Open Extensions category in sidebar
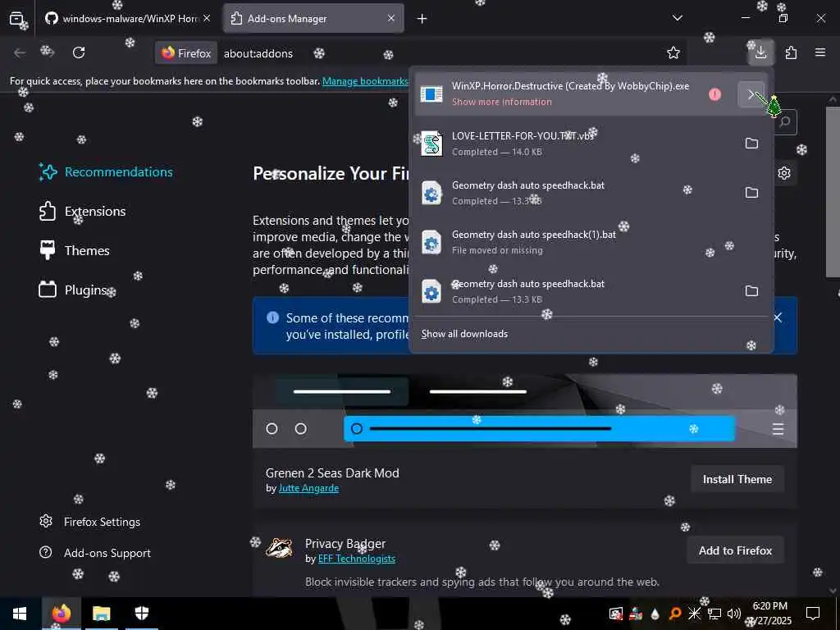This screenshot has width=840, height=630. pyautogui.click(x=83, y=211)
